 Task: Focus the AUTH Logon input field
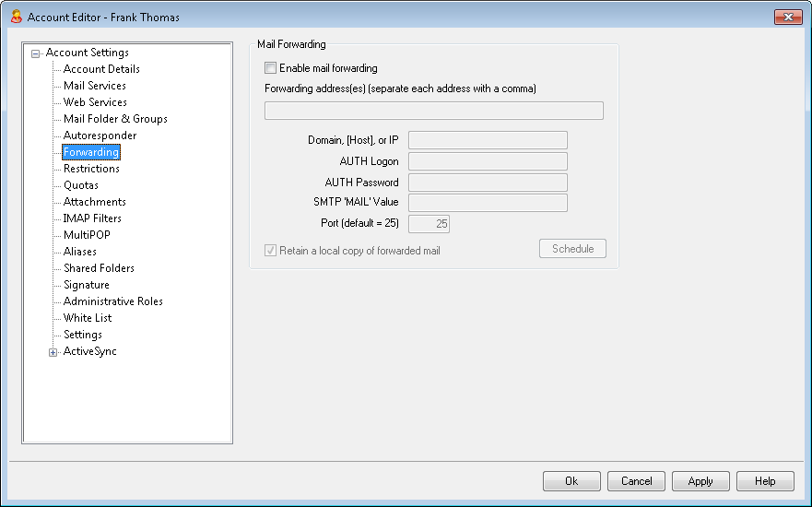[x=488, y=161]
